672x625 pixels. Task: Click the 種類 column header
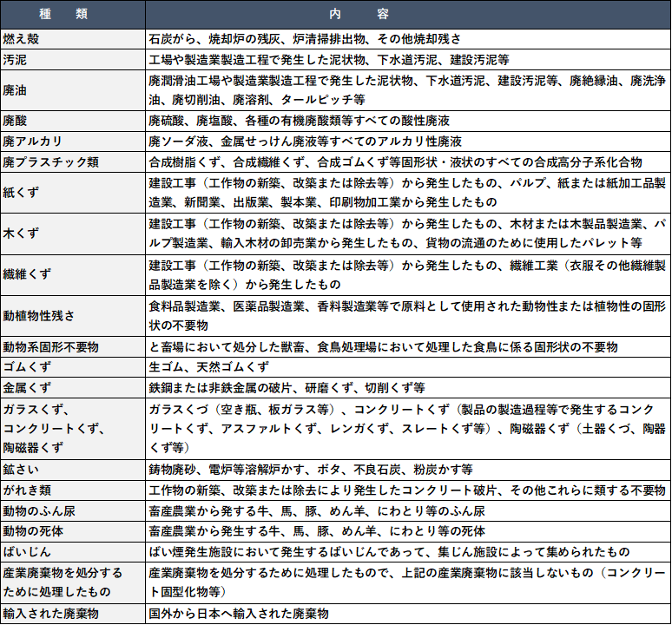click(72, 15)
